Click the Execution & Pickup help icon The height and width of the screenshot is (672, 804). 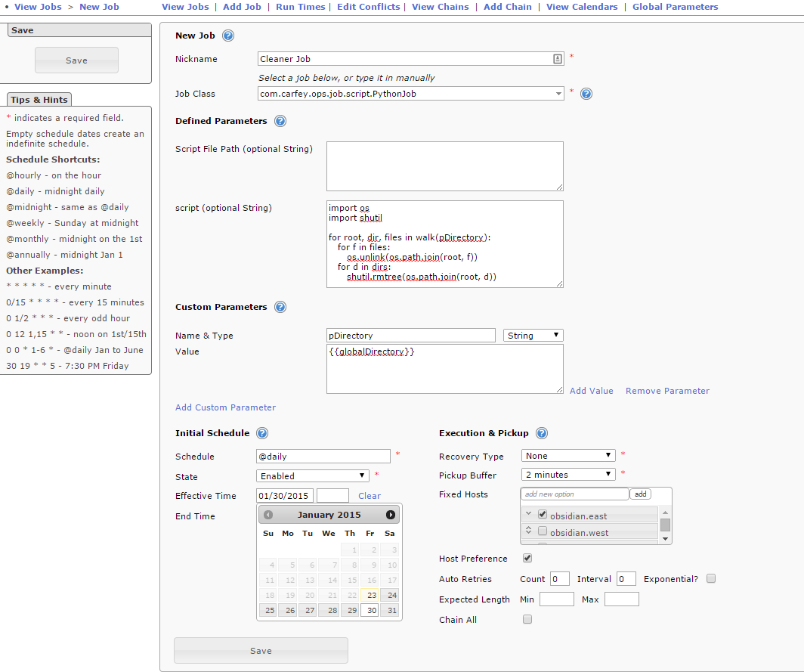tap(542, 433)
